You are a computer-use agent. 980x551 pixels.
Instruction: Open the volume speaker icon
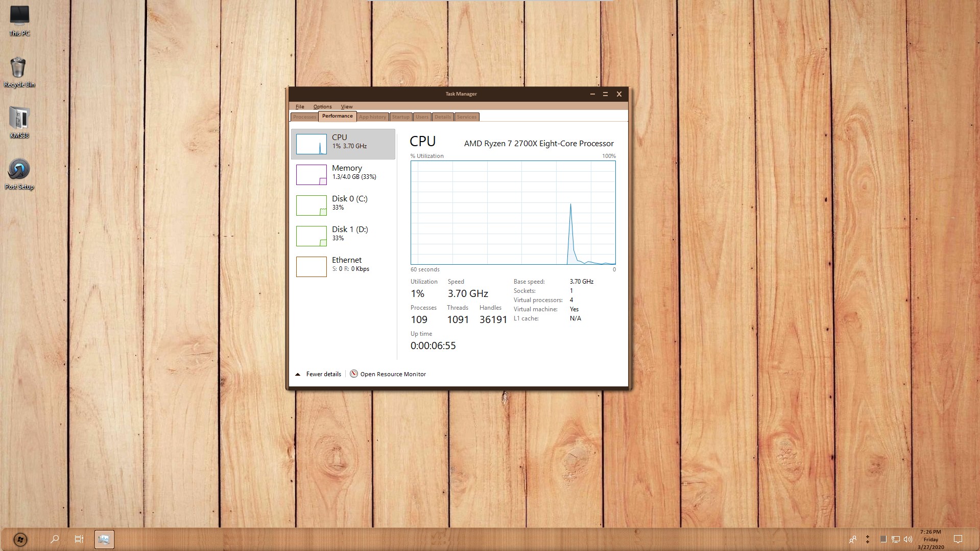(907, 539)
